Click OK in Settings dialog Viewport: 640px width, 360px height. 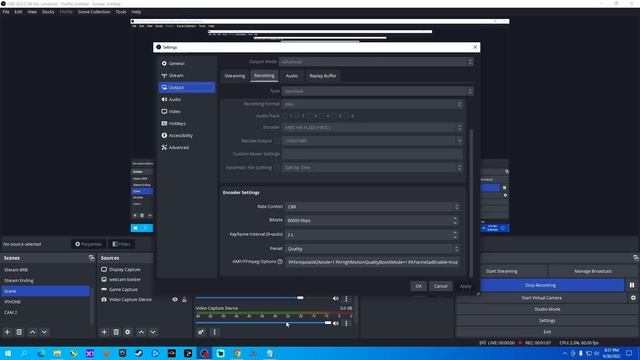point(418,286)
